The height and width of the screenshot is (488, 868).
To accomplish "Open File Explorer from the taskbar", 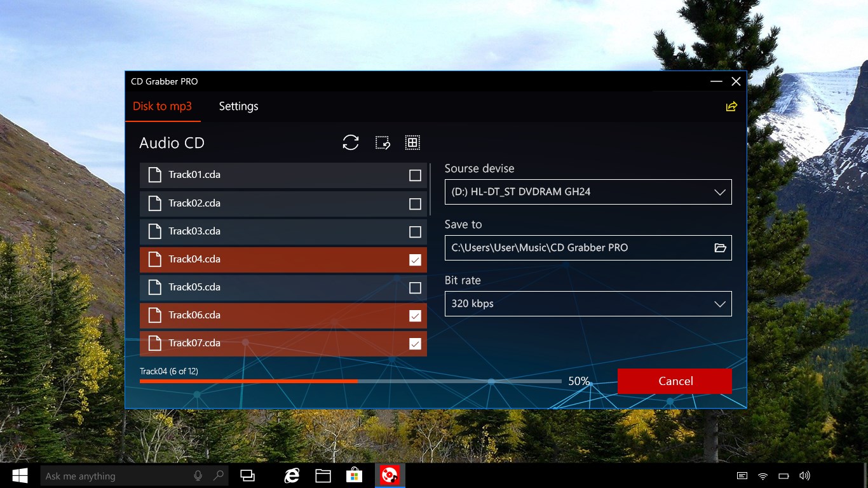I will click(x=323, y=475).
